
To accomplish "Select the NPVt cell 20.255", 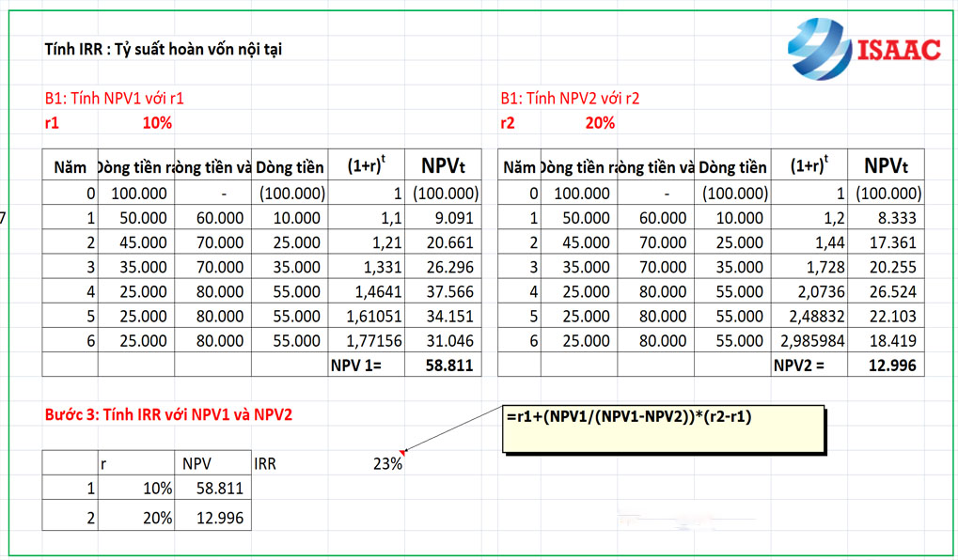I will coord(886,267).
